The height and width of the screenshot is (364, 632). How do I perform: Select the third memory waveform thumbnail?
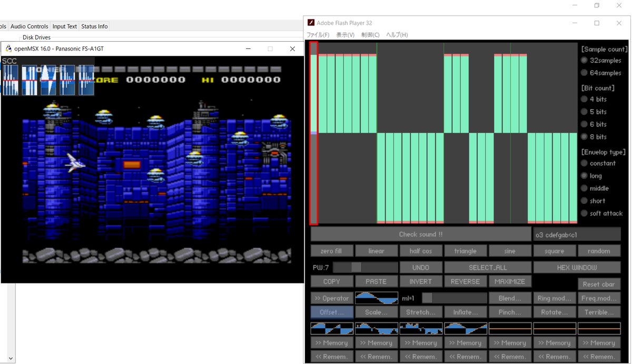tap(421, 328)
